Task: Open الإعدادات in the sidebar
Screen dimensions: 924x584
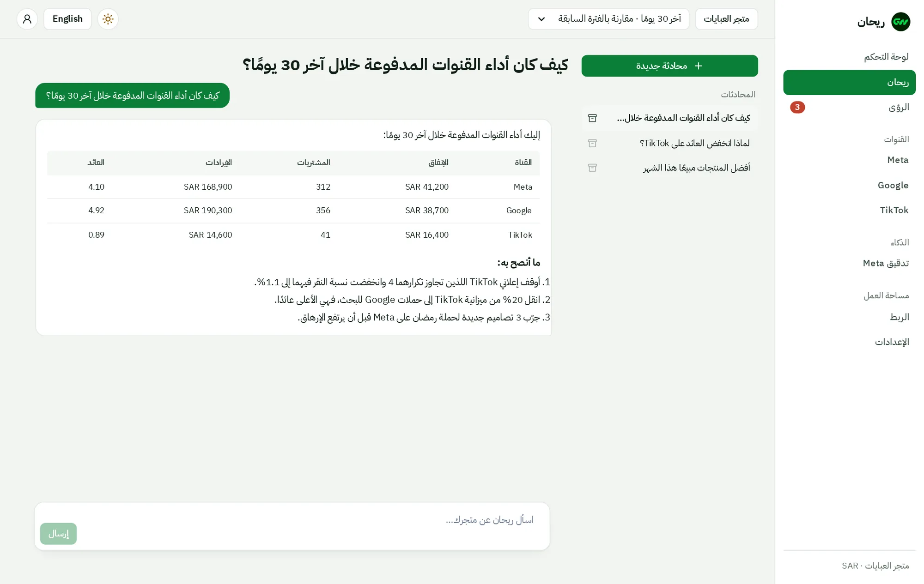Action: [x=849, y=342]
